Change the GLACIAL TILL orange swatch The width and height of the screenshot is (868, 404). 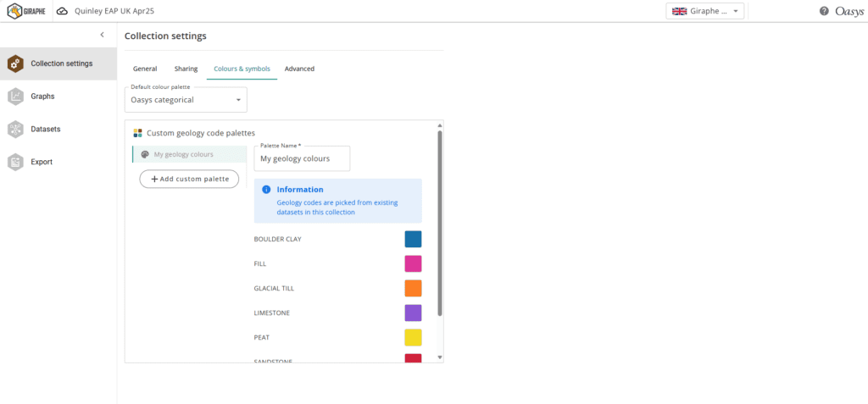(x=413, y=288)
